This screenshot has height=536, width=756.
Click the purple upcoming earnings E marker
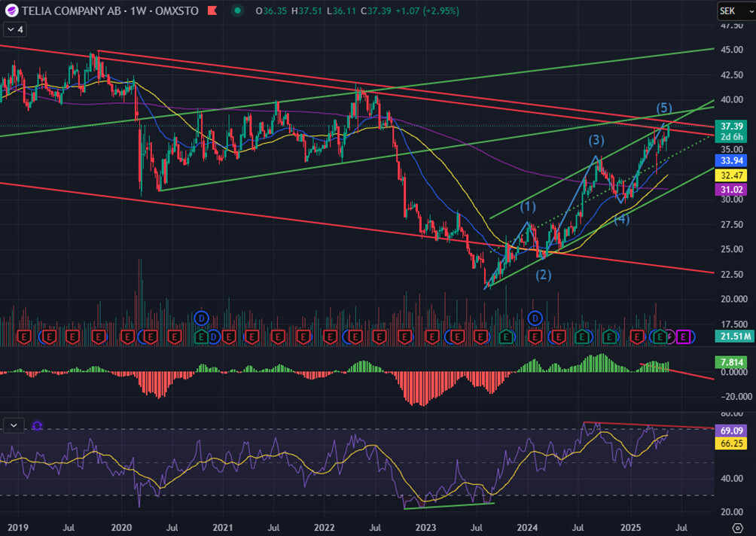[x=683, y=337]
